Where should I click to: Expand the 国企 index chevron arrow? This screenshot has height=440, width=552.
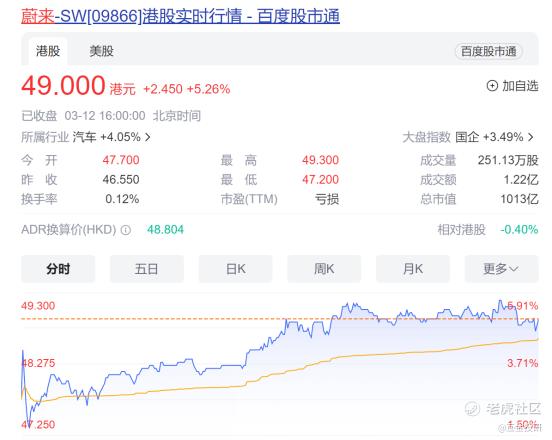tap(531, 137)
